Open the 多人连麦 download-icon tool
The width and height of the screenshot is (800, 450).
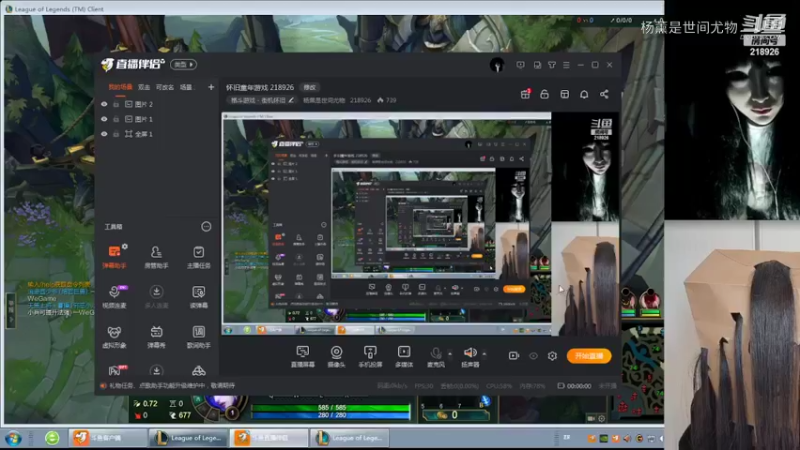[x=156, y=296]
